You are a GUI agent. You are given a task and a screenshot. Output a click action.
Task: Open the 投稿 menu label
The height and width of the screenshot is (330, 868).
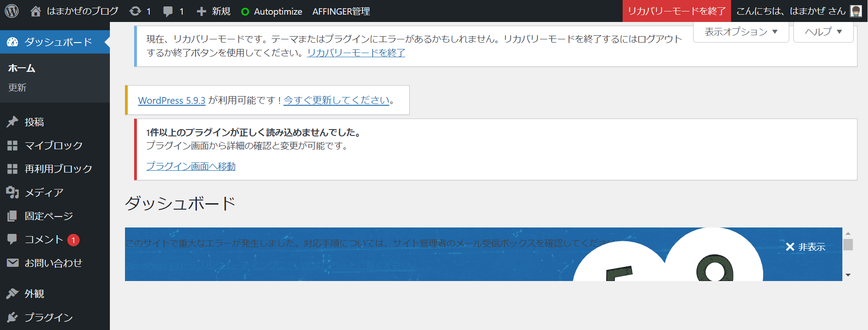(34, 122)
